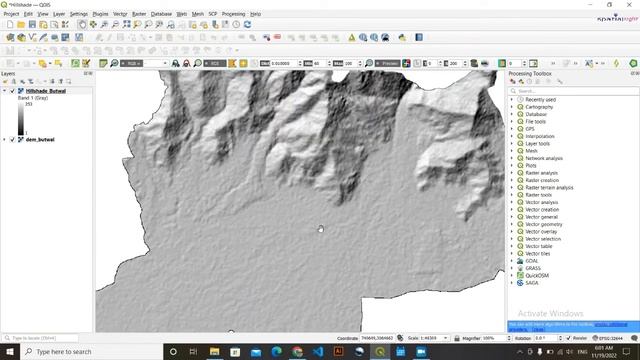Open Google Chrome from the taskbar
Screen dimensions: 640x360
coord(297,351)
